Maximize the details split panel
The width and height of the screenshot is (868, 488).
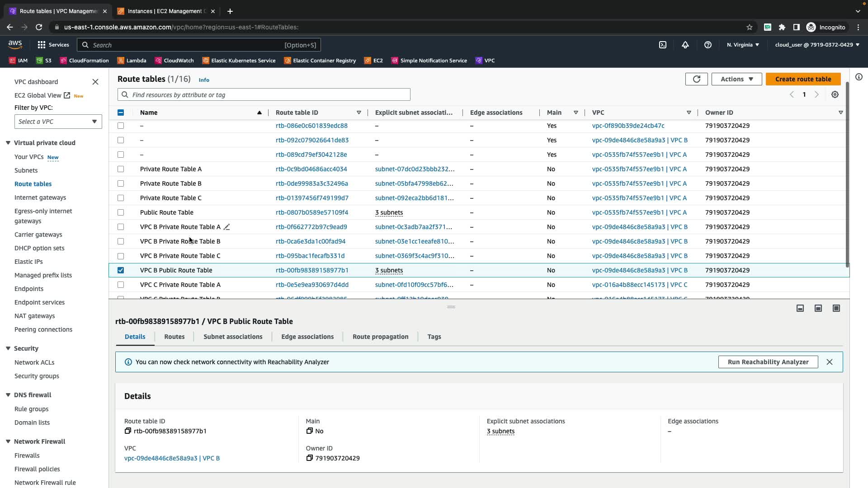click(x=836, y=308)
